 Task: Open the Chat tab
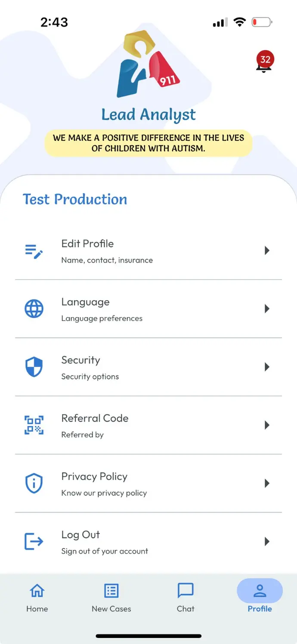(x=186, y=597)
